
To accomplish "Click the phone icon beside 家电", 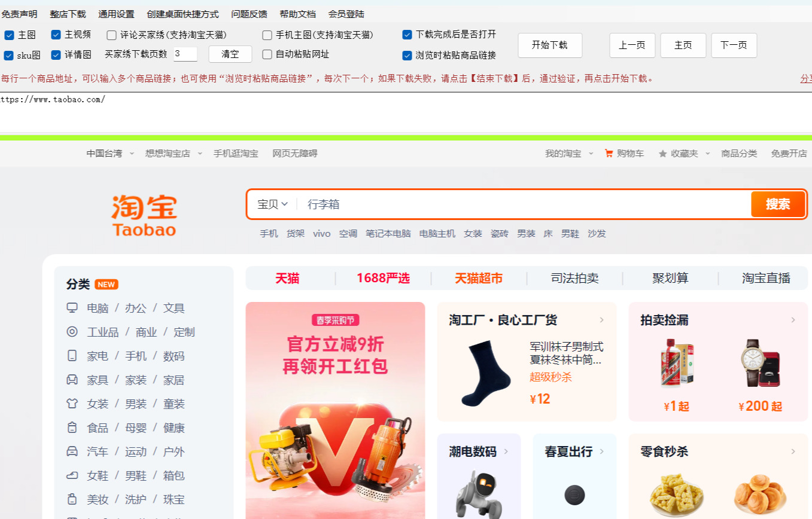I will click(x=72, y=356).
